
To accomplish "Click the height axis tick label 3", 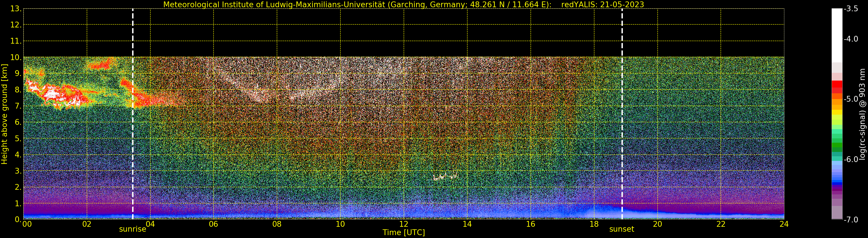I will 18,171.
